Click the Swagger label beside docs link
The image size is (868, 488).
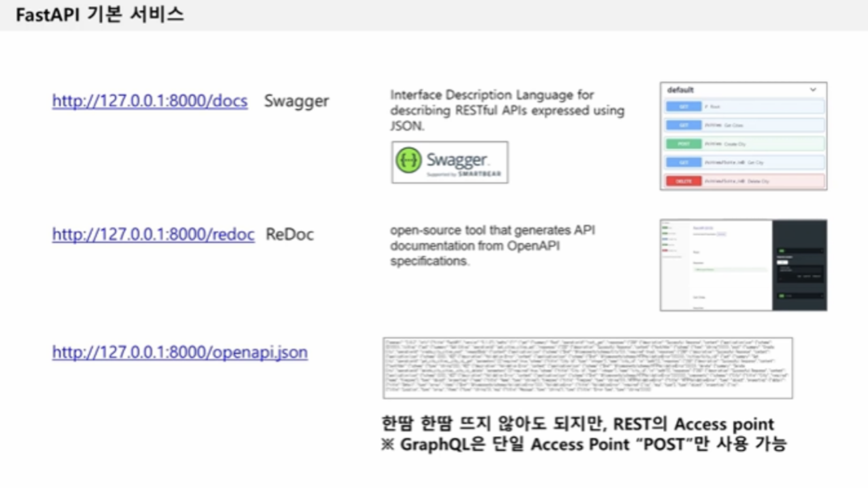click(297, 101)
